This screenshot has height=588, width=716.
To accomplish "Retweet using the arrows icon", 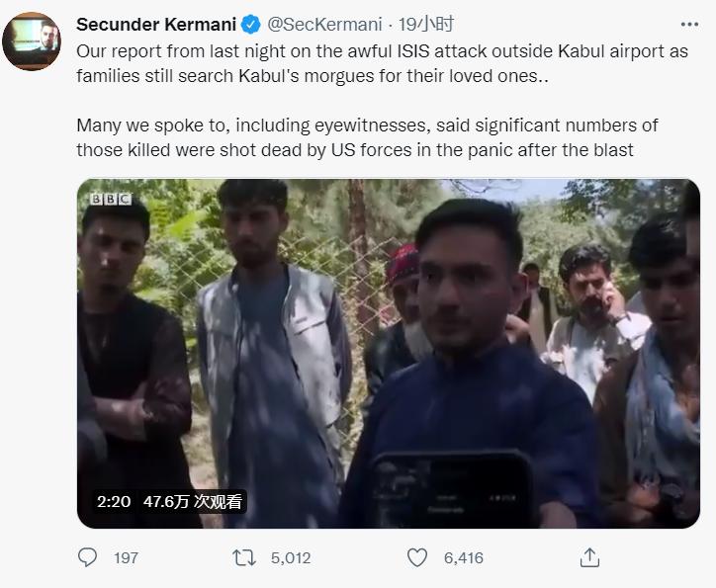I will pos(243,557).
